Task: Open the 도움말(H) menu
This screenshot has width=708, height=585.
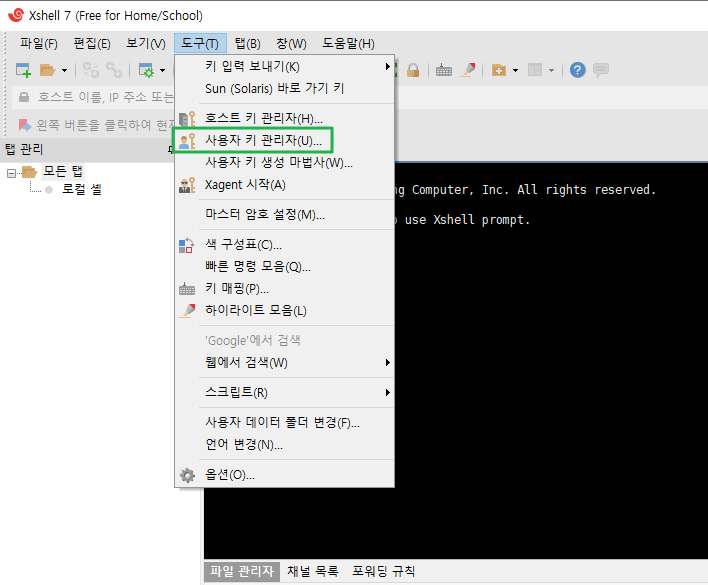Action: click(348, 43)
